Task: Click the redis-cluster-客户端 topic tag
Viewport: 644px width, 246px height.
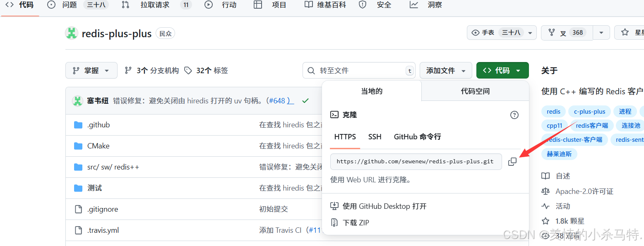Action: pos(574,140)
